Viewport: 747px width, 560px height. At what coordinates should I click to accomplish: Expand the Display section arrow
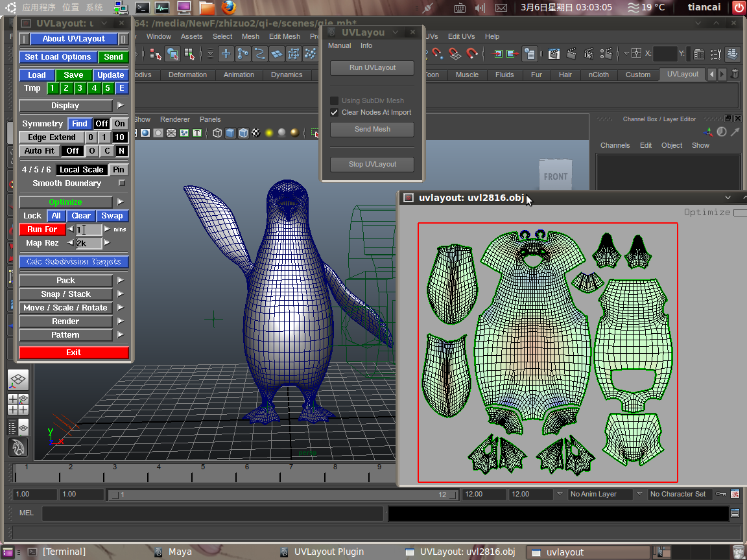[121, 105]
